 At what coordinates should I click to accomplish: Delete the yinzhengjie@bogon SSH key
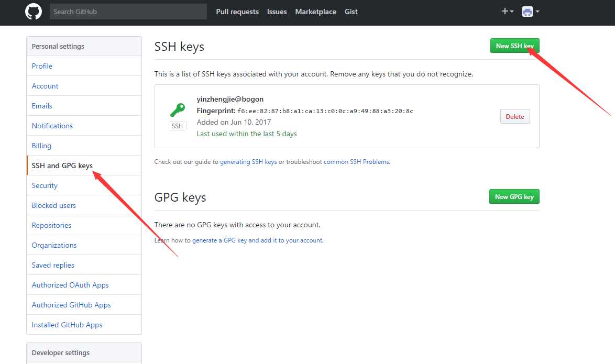click(x=515, y=116)
